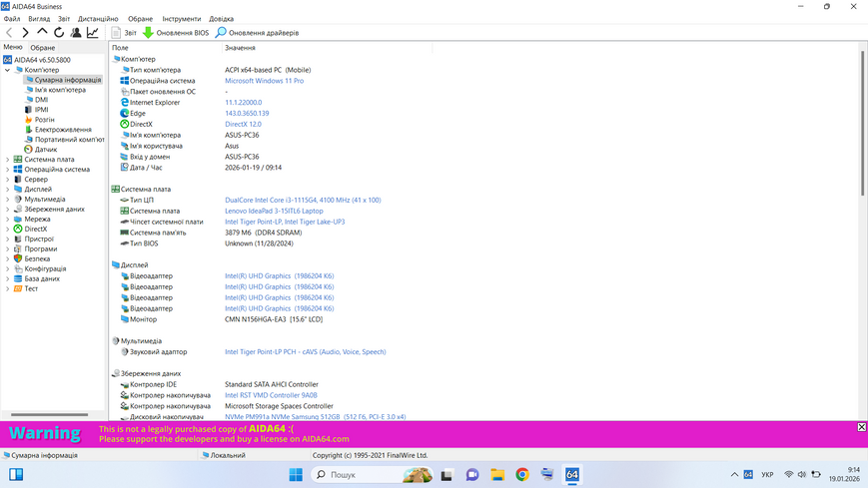Viewport: 868px width, 488px height.
Task: Open the Довідка menu
Action: (x=221, y=19)
